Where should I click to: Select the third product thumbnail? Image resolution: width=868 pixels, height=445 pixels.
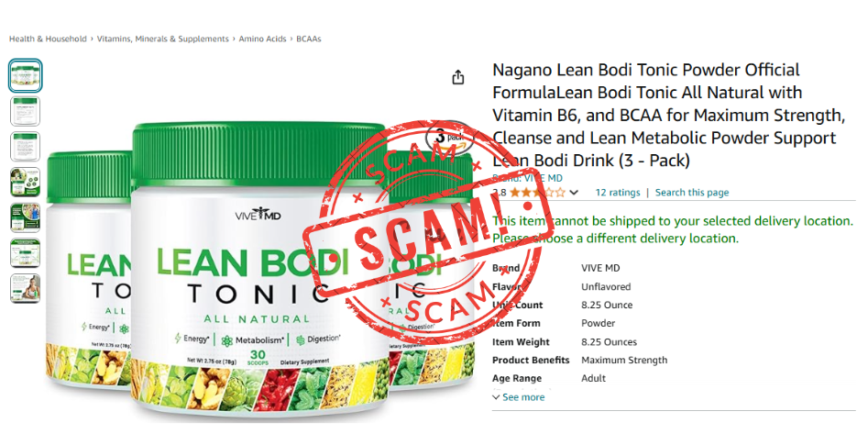point(25,146)
